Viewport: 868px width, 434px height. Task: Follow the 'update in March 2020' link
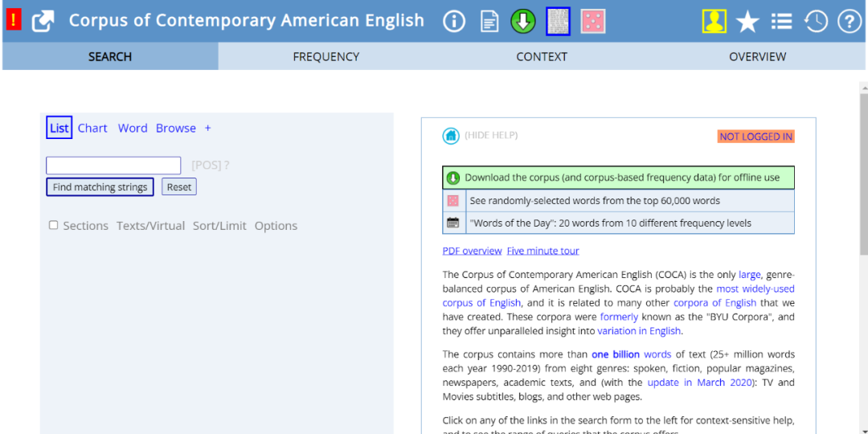tap(700, 383)
